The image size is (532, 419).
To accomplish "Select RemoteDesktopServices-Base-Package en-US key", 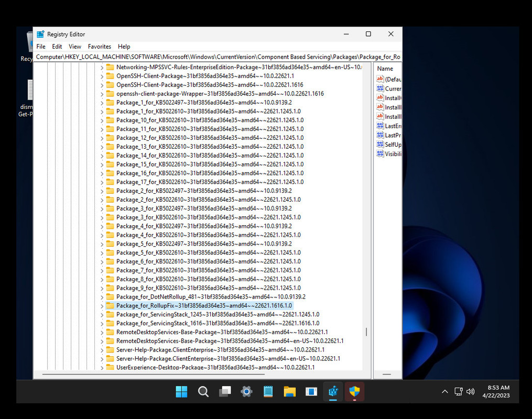I will pyautogui.click(x=230, y=340).
